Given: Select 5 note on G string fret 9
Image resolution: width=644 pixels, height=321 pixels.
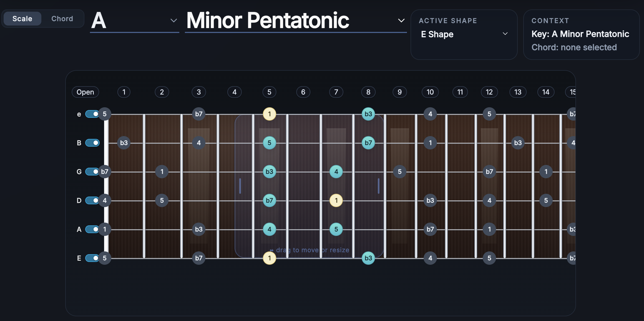Looking at the screenshot, I should [400, 172].
